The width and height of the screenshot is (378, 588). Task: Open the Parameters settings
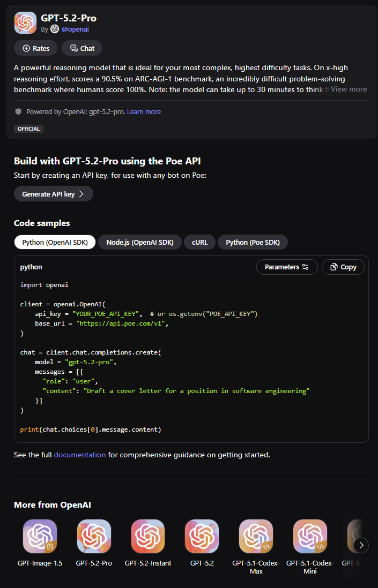(287, 267)
